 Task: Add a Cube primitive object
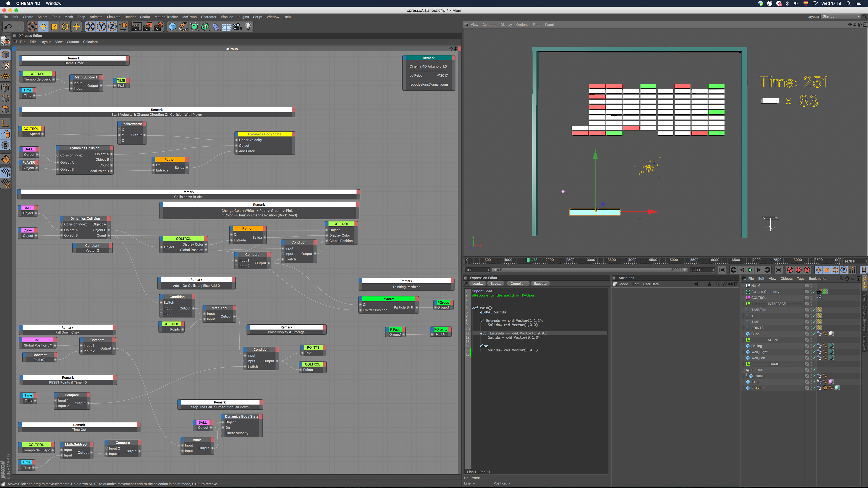(x=172, y=27)
